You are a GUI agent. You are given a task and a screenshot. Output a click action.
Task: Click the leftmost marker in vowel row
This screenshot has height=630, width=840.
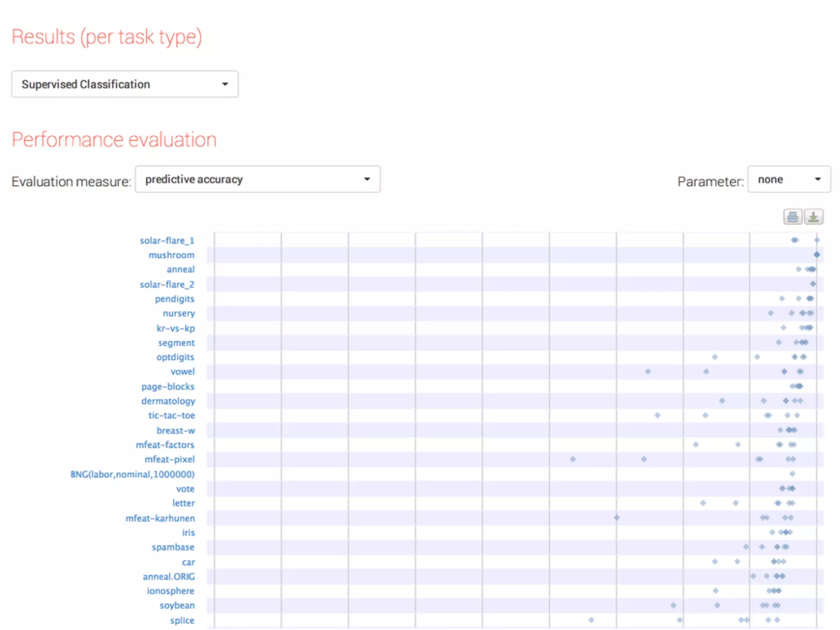tap(648, 372)
